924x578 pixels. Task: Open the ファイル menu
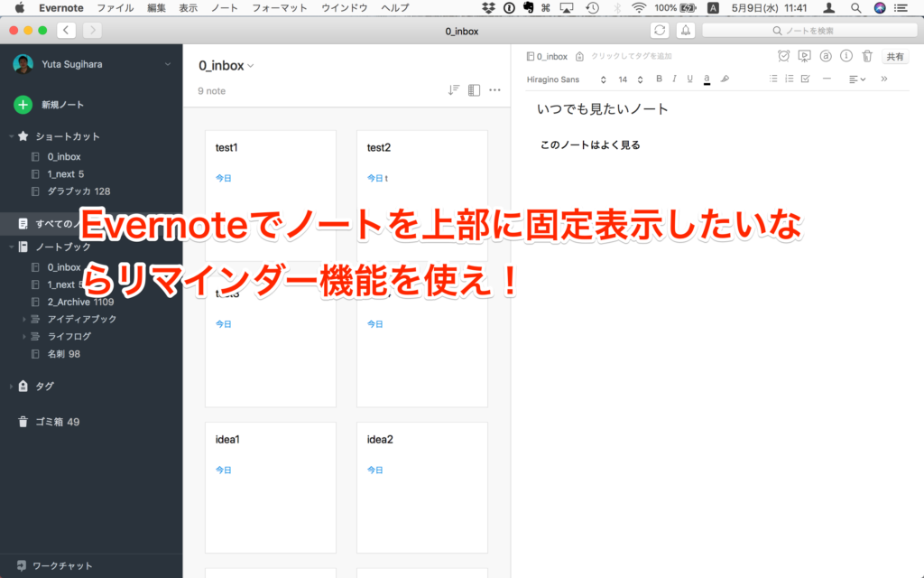pyautogui.click(x=115, y=7)
